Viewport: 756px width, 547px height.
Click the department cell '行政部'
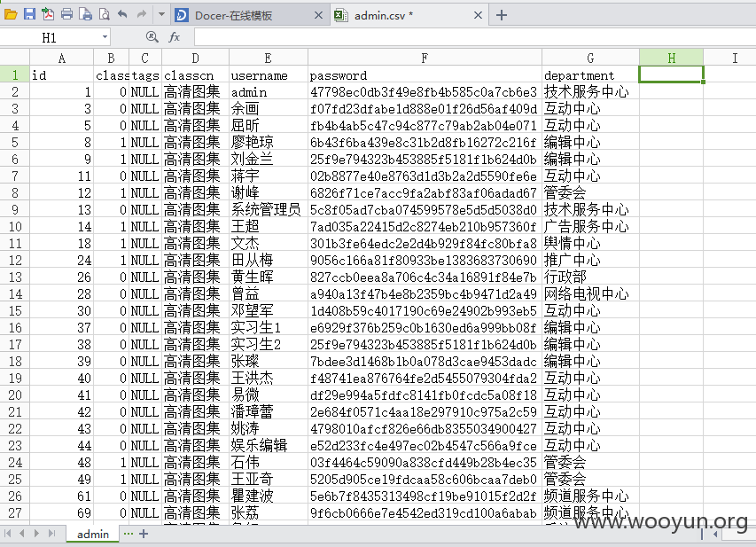(x=590, y=277)
